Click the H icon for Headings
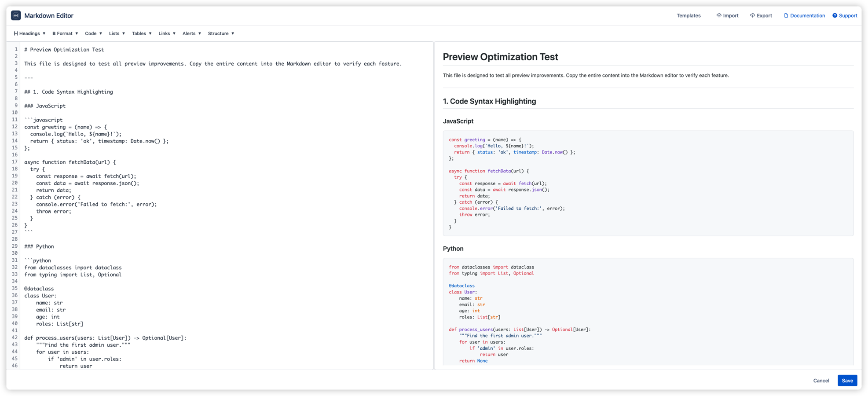This screenshot has width=868, height=396. 15,33
